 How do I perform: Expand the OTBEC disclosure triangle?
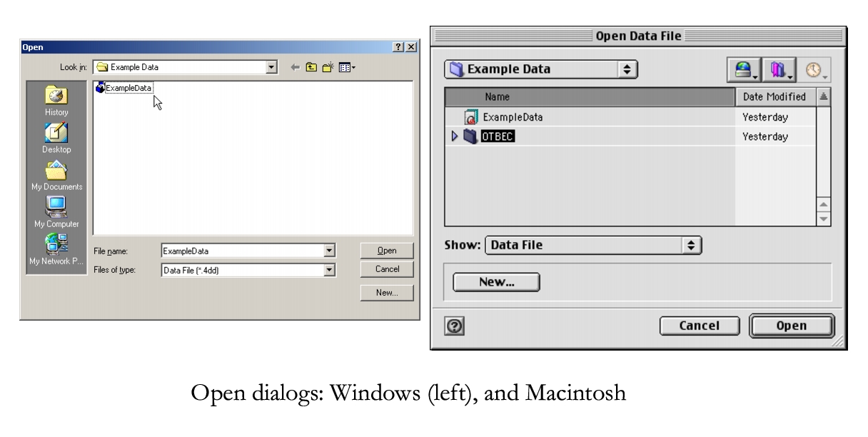pyautogui.click(x=453, y=136)
